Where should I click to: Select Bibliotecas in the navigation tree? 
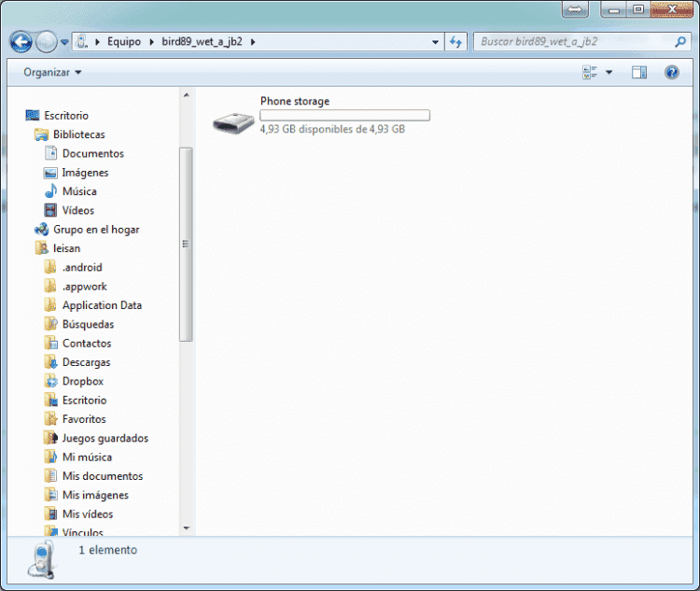(79, 134)
